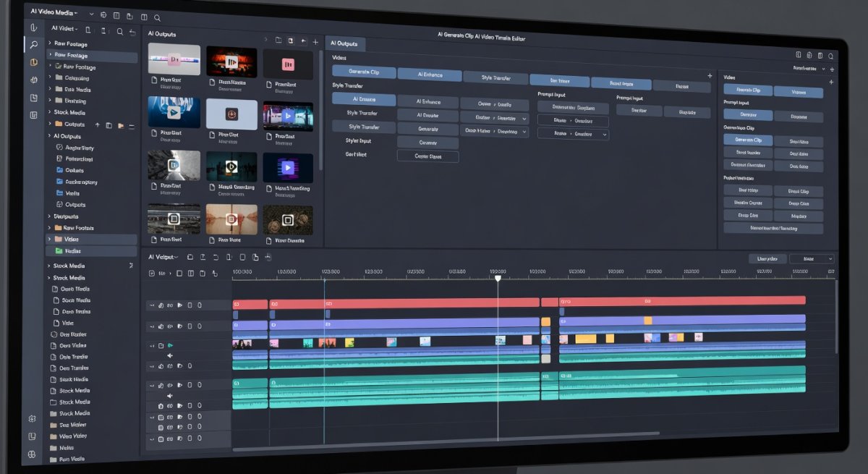Click the Generate button in second column
The height and width of the screenshot is (474, 868).
click(x=427, y=129)
